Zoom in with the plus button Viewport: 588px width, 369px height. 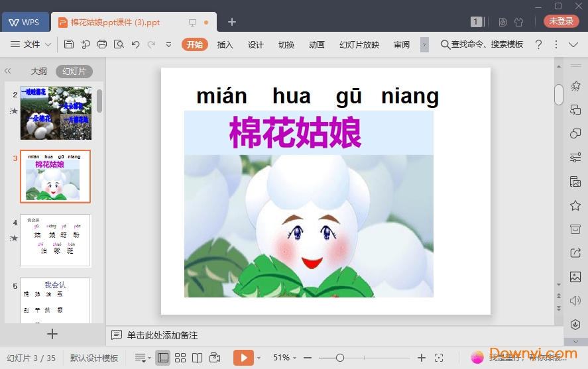422,358
